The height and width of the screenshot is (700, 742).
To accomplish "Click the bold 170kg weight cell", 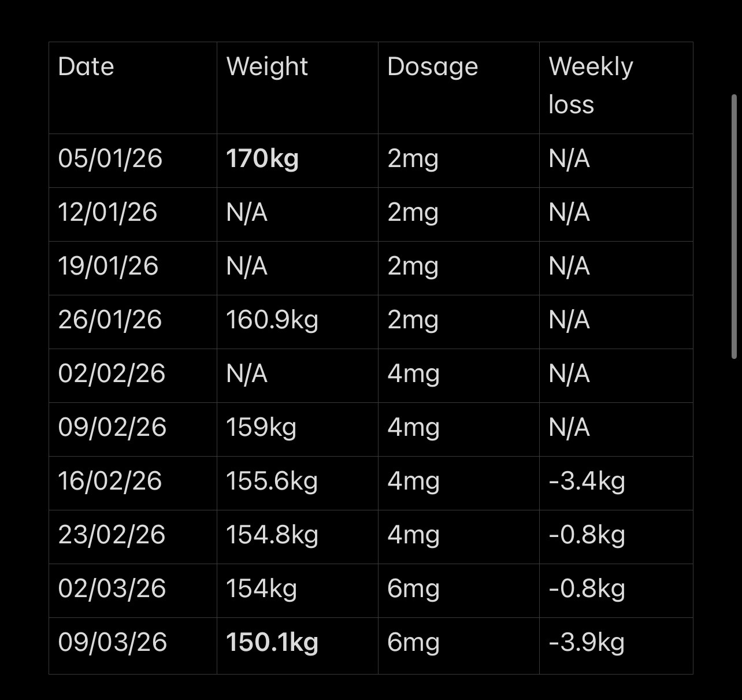I will click(x=262, y=159).
